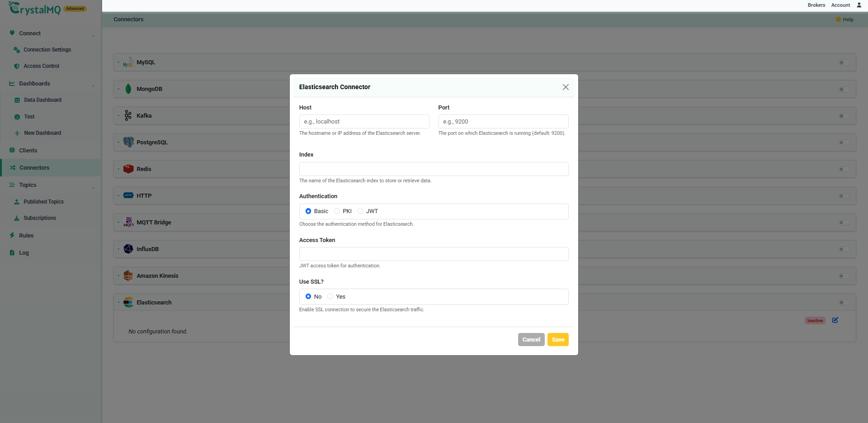Screen dimensions: 868x423
Task: Select Yes for Use SSL
Action: pos(330,296)
